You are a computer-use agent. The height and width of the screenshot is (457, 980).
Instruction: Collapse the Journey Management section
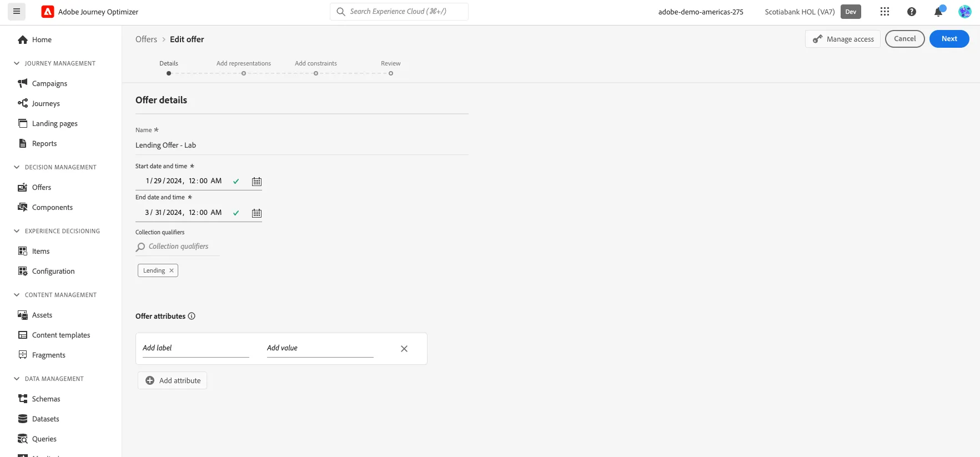tap(17, 63)
